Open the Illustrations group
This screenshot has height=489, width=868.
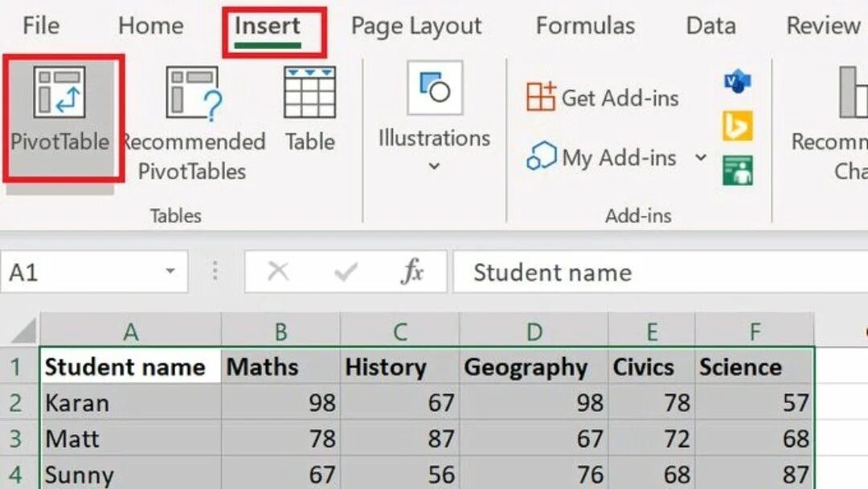(x=434, y=113)
